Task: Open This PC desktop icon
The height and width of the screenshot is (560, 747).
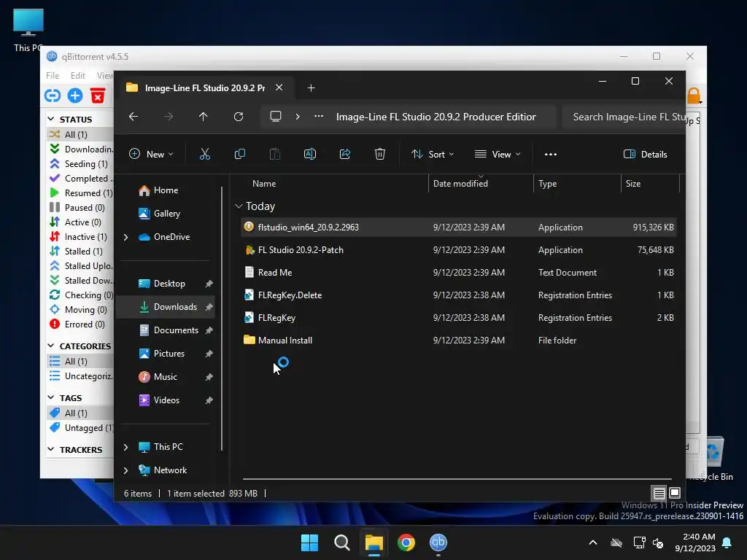Action: pyautogui.click(x=28, y=29)
